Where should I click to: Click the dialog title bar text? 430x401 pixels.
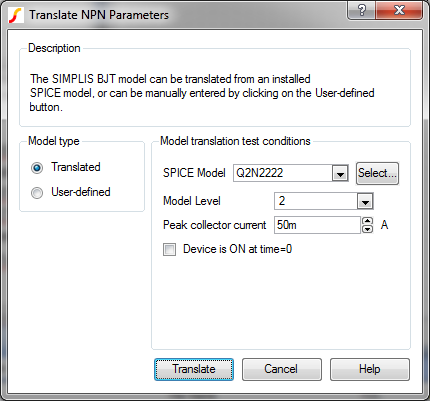(x=99, y=15)
